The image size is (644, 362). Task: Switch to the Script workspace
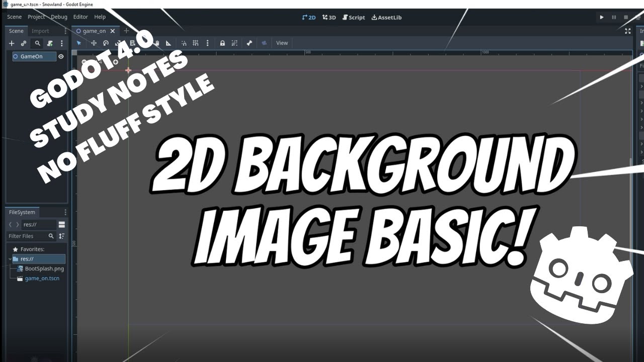[x=354, y=17]
